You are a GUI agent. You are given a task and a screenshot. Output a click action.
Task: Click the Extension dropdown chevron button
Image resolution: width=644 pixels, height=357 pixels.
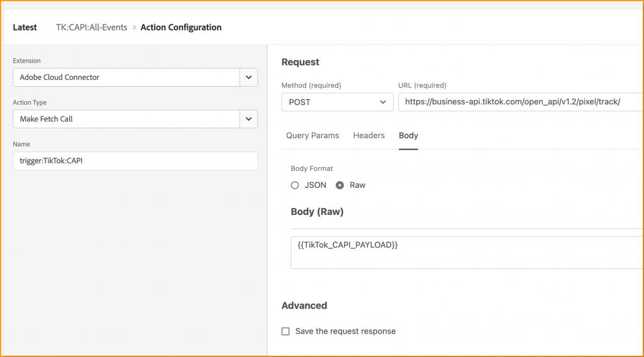pyautogui.click(x=248, y=77)
